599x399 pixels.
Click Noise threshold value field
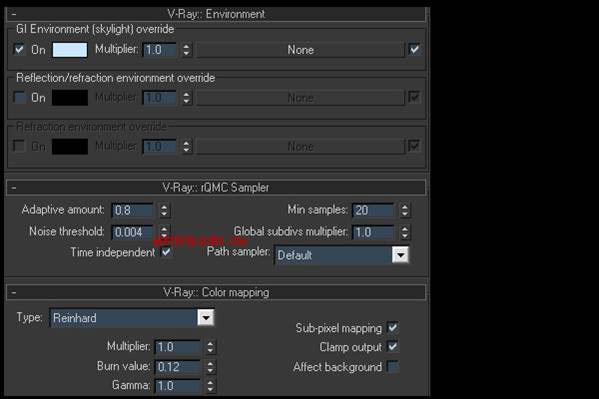[133, 232]
